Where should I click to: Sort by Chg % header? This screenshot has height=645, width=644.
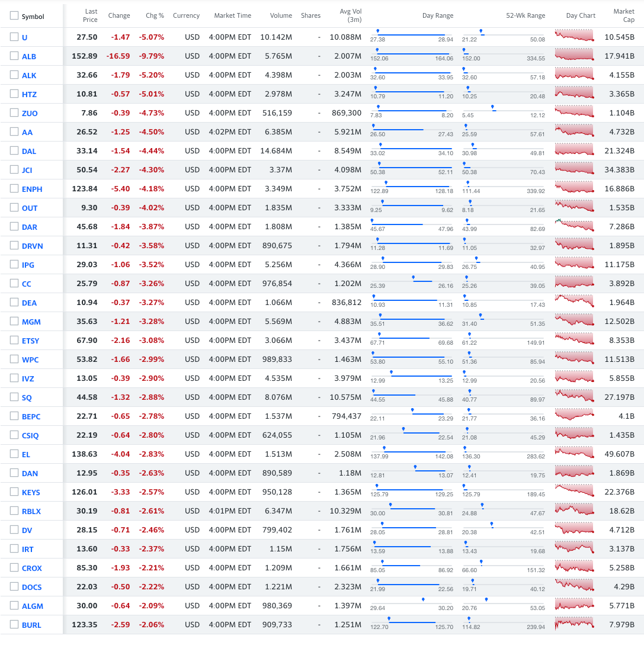(155, 15)
